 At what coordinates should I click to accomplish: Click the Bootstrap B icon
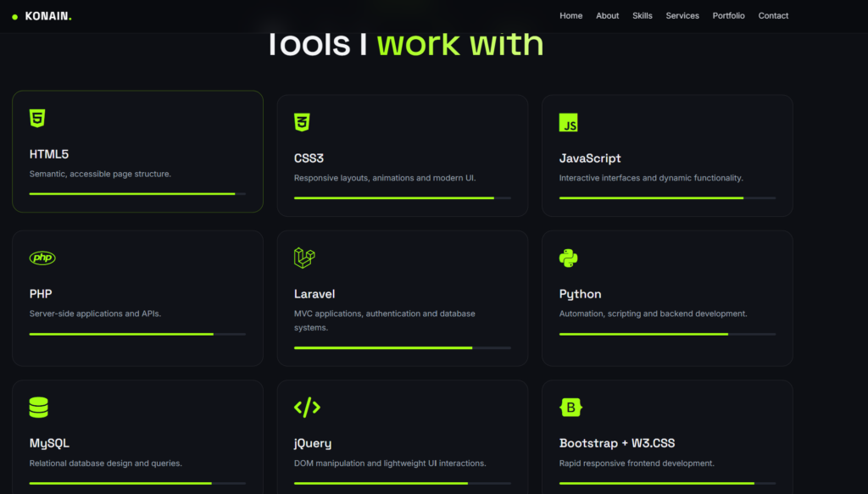[570, 408]
